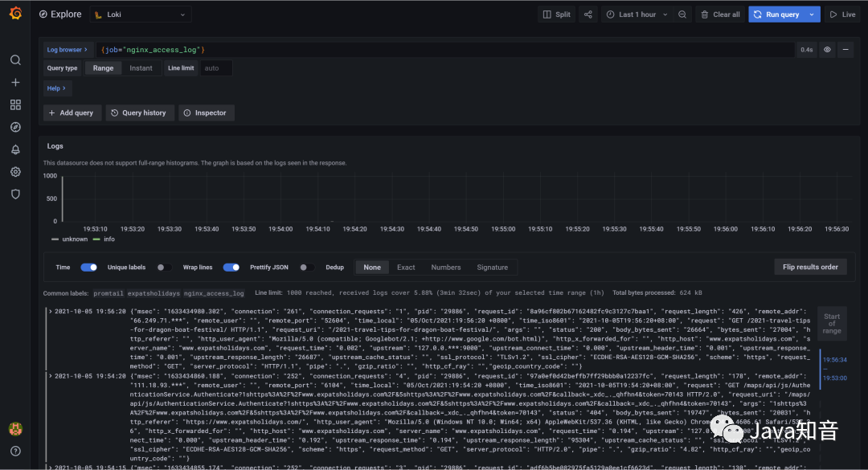Open the Dashboards grid icon in sidebar
Screen dimensions: 868x470
[x=15, y=104]
